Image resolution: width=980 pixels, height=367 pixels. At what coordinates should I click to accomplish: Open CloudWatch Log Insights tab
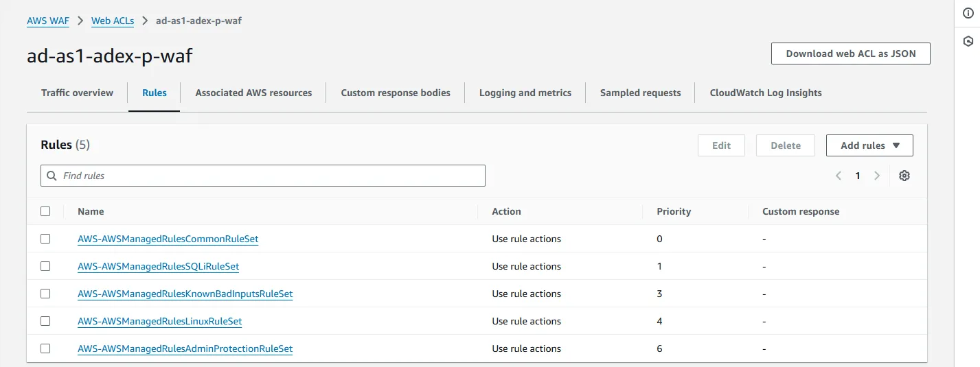[x=766, y=93]
